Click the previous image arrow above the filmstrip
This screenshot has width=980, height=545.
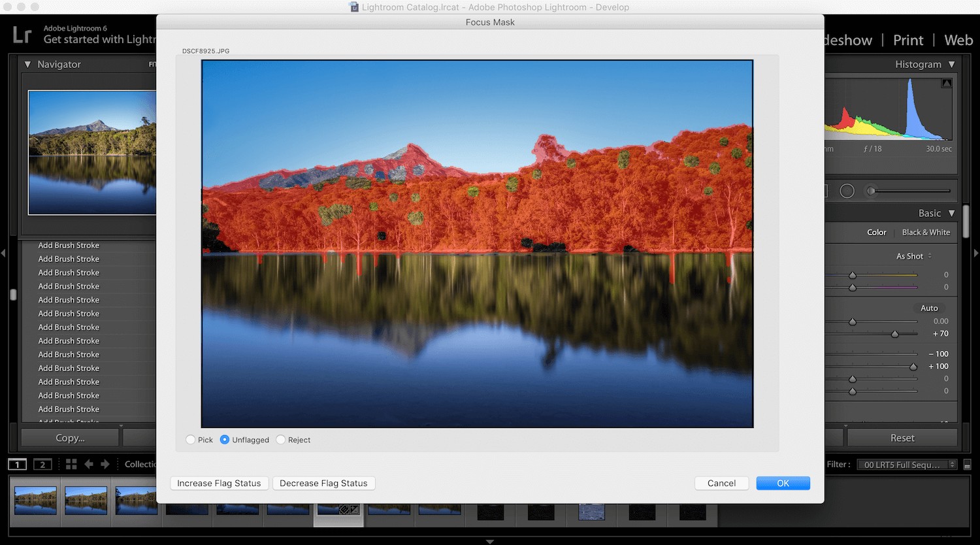pos(89,464)
